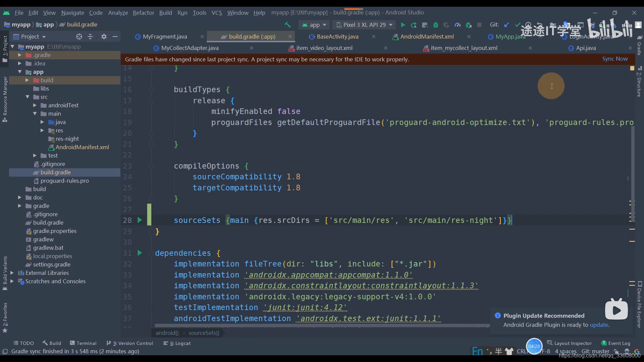Close the BaseActivity.java tab

point(374,37)
